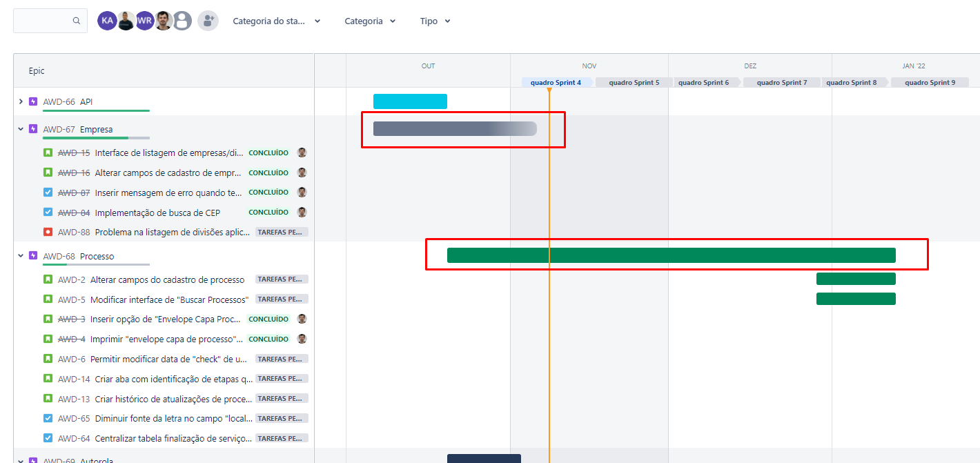The height and width of the screenshot is (463, 980).
Task: Click the story icon beside AWD-14
Action: point(48,379)
